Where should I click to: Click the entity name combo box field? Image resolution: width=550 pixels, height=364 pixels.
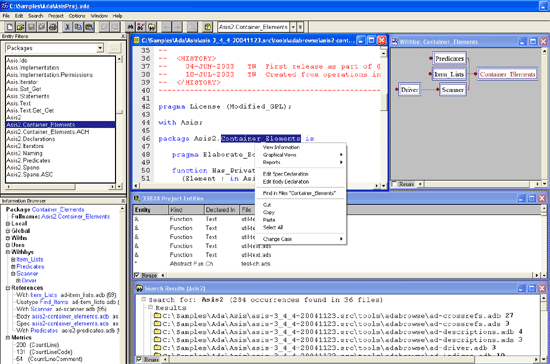[x=253, y=27]
